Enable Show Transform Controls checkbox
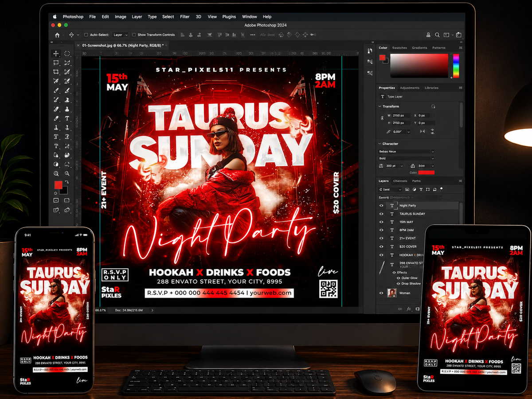Image resolution: width=532 pixels, height=399 pixels. (134, 35)
